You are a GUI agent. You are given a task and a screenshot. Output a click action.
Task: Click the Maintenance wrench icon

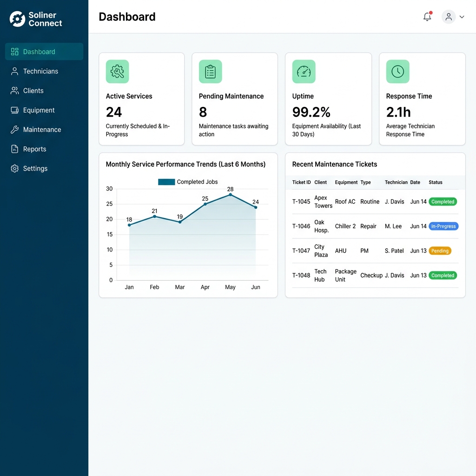click(x=14, y=130)
